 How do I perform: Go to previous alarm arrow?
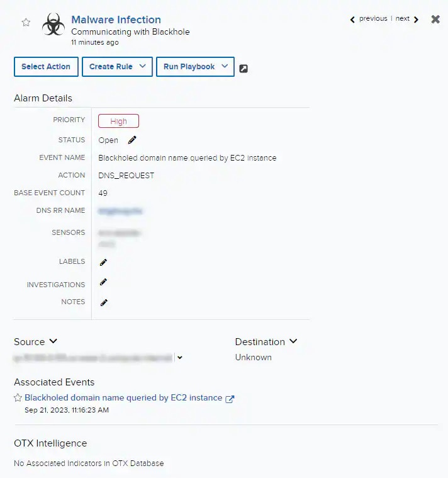[352, 20]
